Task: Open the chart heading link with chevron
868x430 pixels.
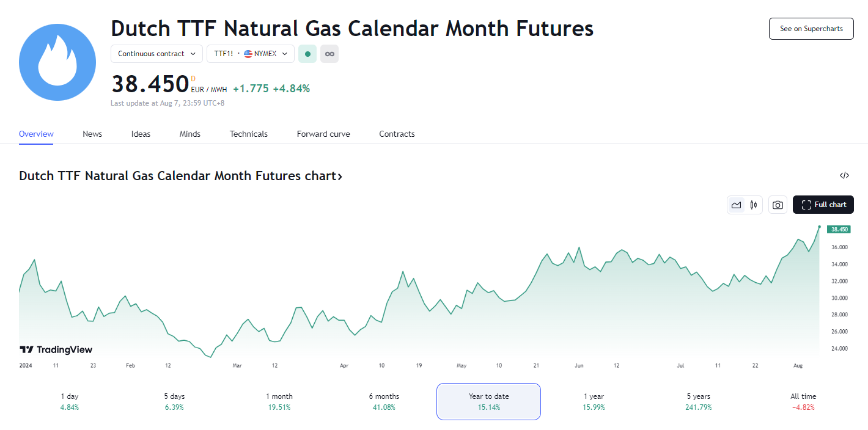Action: 180,177
